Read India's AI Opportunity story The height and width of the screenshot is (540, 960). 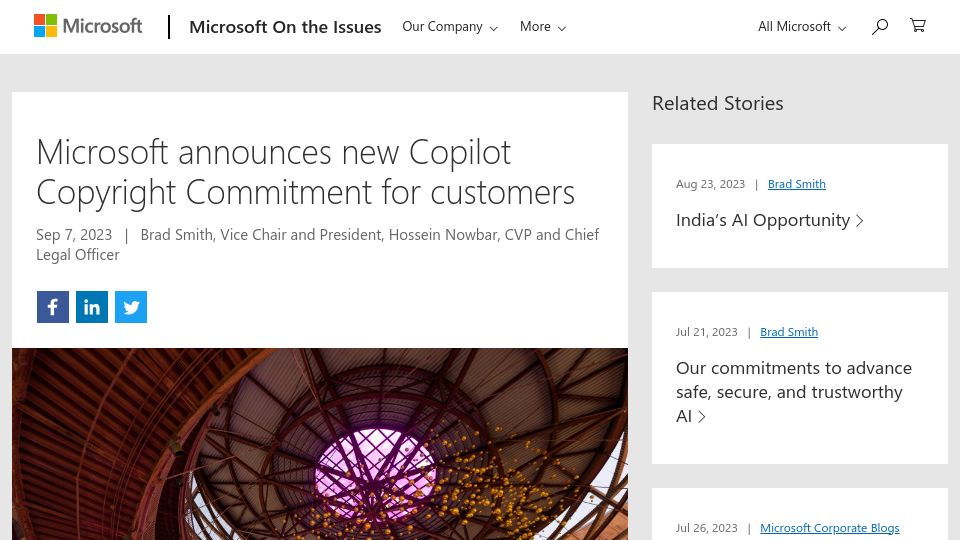pos(770,220)
